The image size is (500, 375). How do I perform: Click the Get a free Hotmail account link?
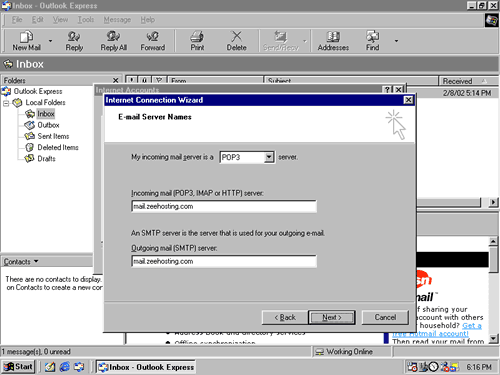pyautogui.click(x=437, y=330)
